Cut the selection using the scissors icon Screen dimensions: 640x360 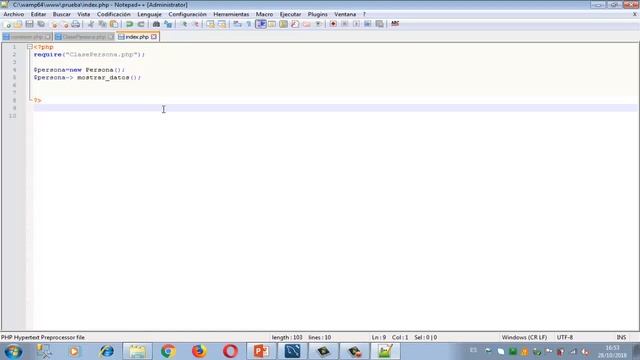(x=91, y=24)
